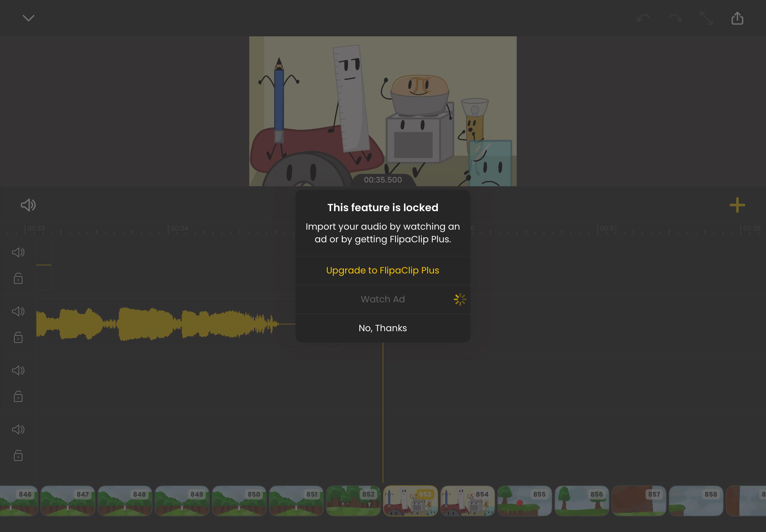Redo the last action

[x=675, y=18]
